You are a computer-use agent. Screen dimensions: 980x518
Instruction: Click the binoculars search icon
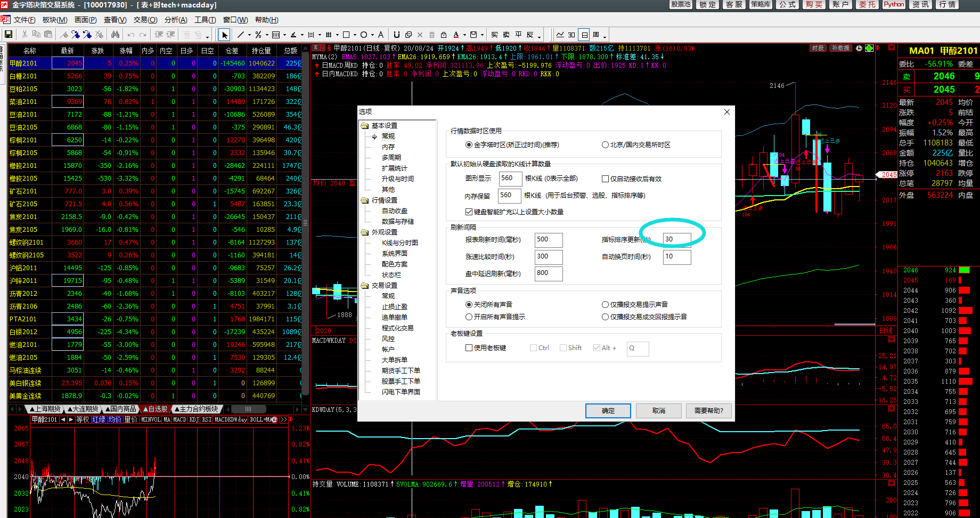[115, 35]
